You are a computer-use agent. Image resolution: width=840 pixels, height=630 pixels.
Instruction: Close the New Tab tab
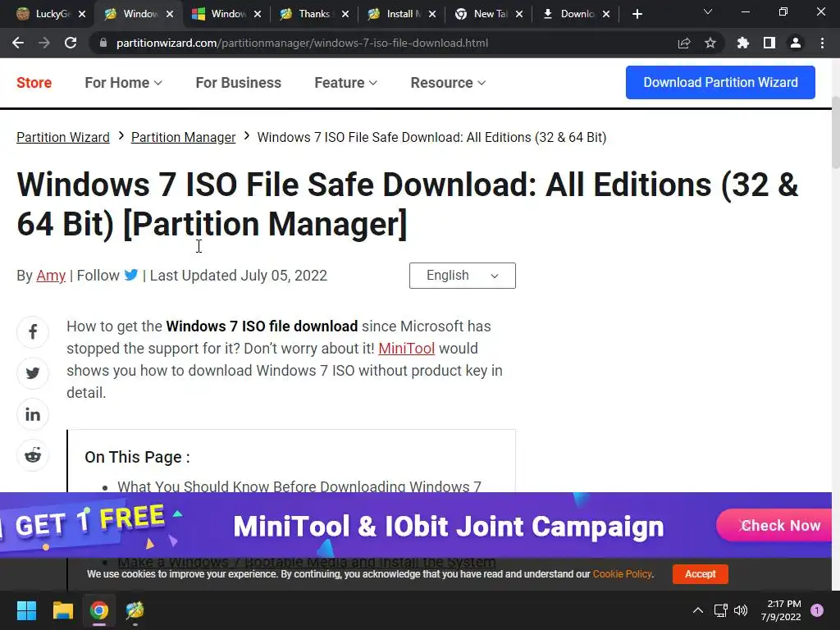tap(519, 15)
